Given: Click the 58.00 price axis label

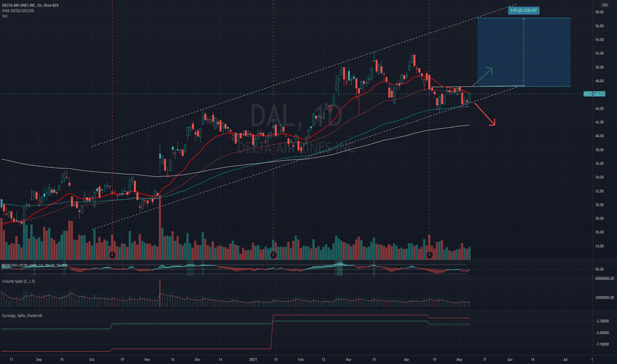Looking at the screenshot, I should tap(599, 12).
